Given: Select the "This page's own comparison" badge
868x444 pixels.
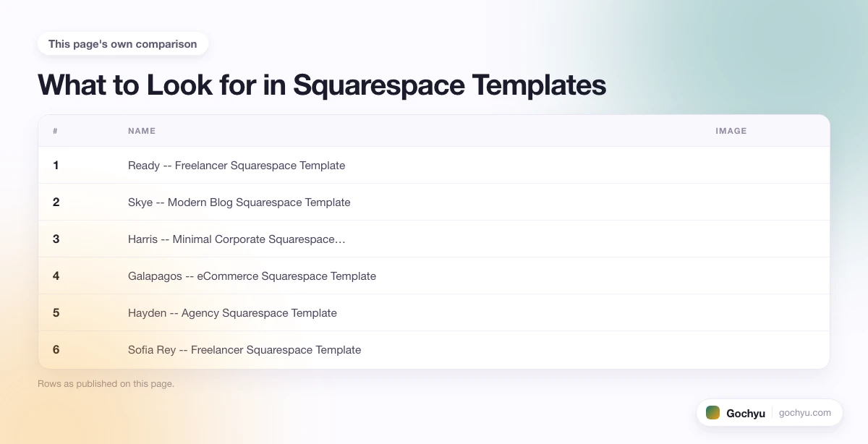Looking at the screenshot, I should (x=123, y=44).
